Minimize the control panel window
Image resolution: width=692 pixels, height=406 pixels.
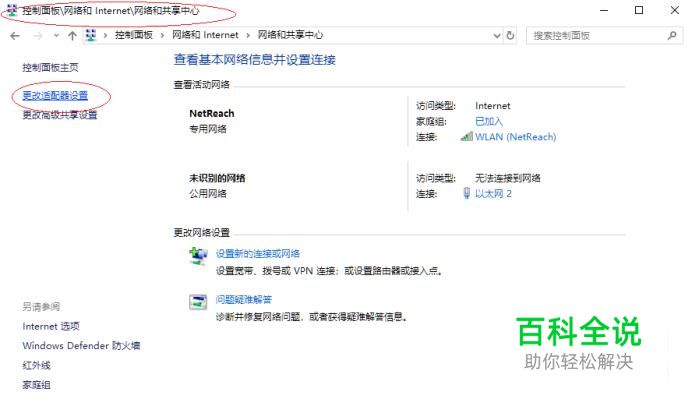(604, 10)
